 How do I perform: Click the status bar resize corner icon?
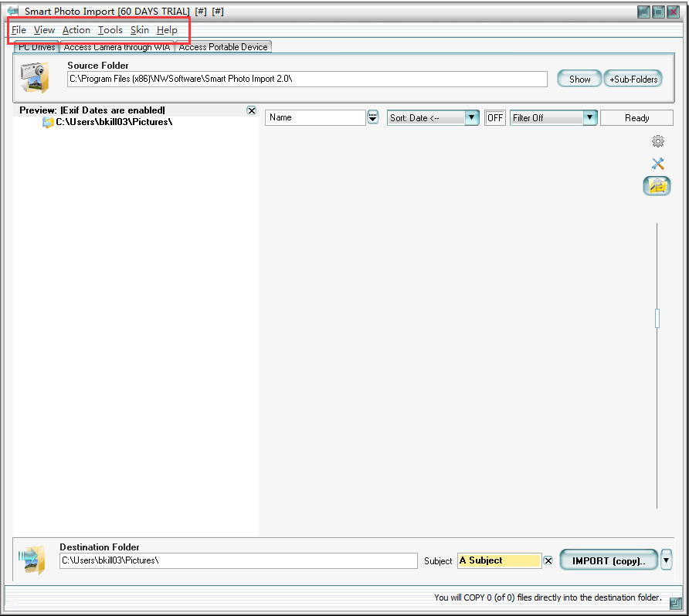(675, 604)
